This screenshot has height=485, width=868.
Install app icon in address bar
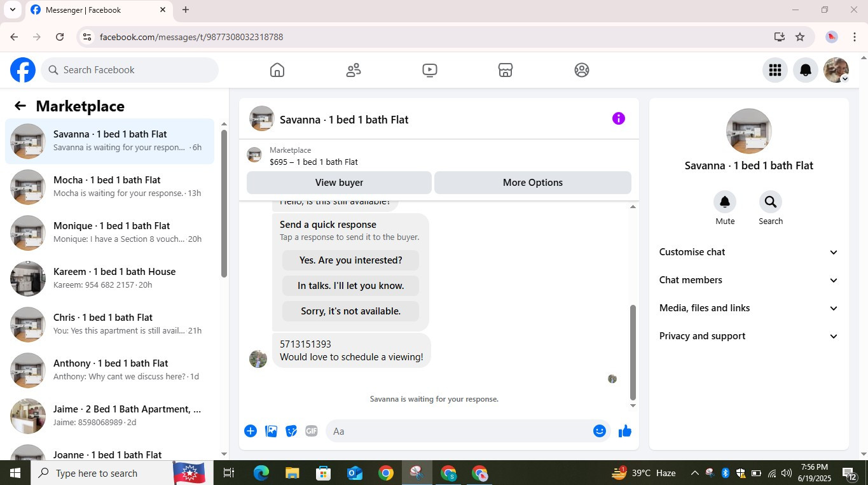[x=780, y=37]
